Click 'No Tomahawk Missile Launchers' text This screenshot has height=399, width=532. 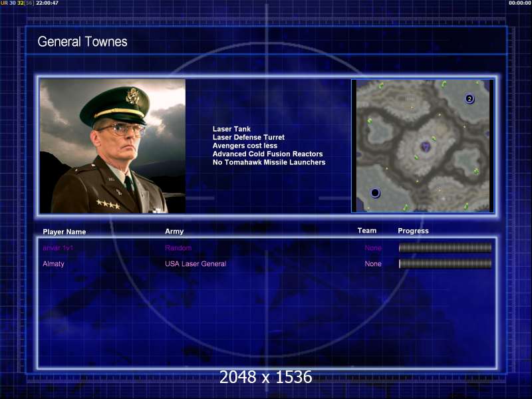point(269,162)
